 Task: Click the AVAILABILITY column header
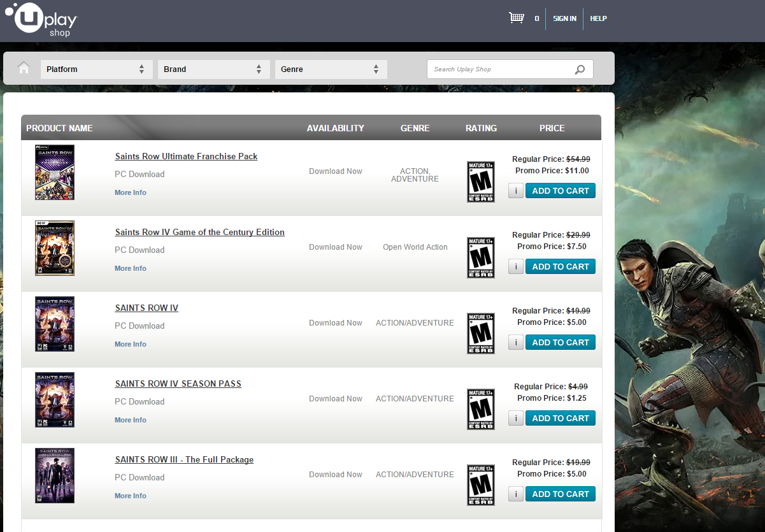(x=336, y=128)
